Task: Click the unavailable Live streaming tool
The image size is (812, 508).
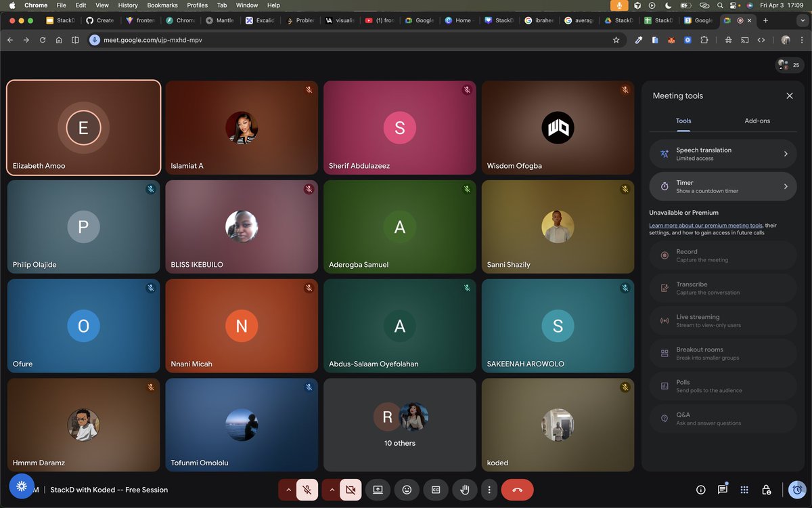Action: tap(723, 320)
